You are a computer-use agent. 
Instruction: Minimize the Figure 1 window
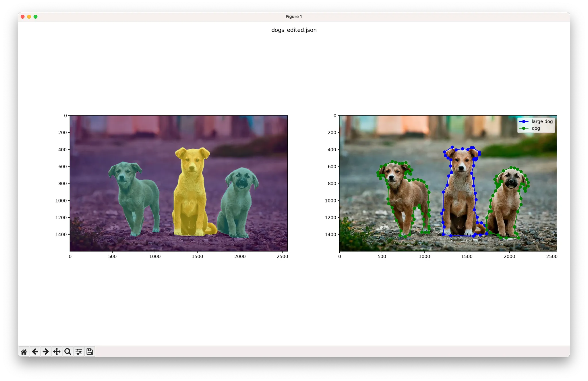[x=29, y=17]
